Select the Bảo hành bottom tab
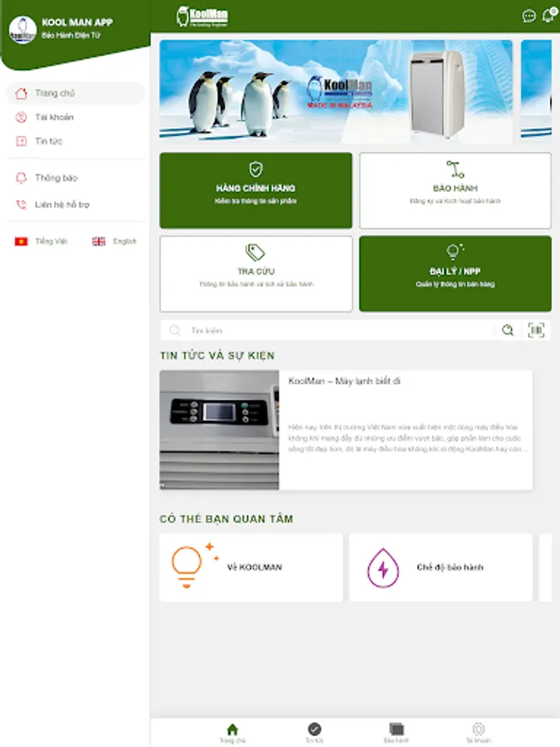This screenshot has width=560, height=747. pyautogui.click(x=397, y=733)
